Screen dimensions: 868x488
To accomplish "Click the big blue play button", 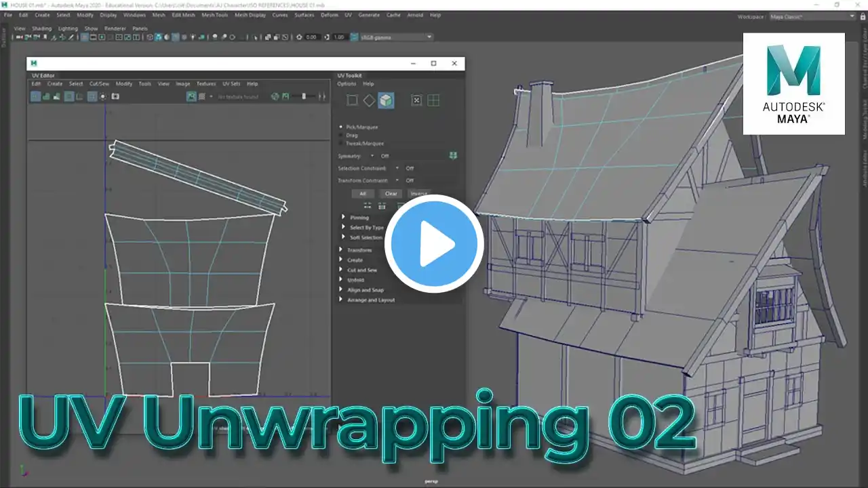I will [434, 243].
